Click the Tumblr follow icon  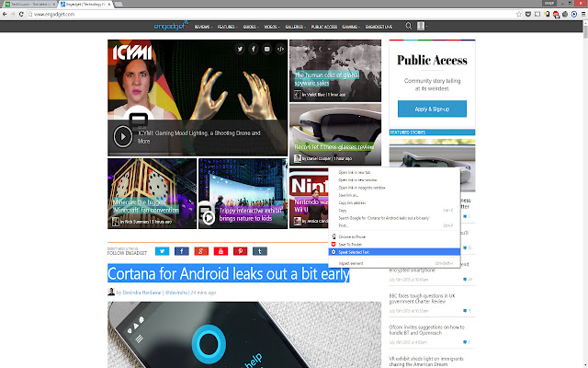259,250
